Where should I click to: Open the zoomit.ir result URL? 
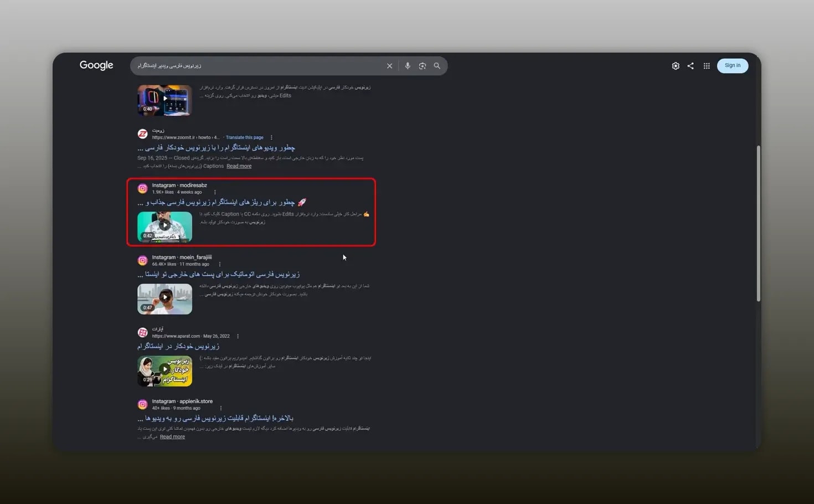(186, 137)
